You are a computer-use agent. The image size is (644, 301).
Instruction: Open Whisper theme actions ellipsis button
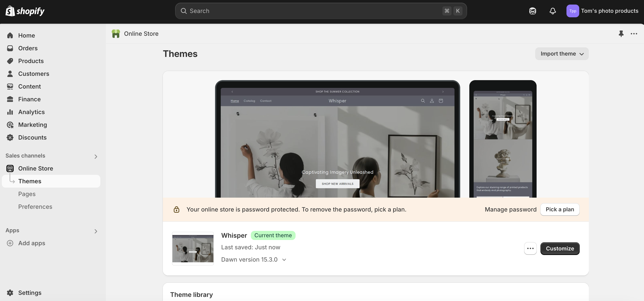click(530, 248)
